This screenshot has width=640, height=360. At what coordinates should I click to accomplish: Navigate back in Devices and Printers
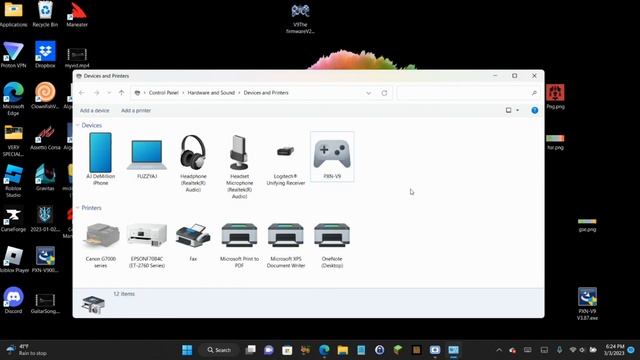(x=82, y=93)
